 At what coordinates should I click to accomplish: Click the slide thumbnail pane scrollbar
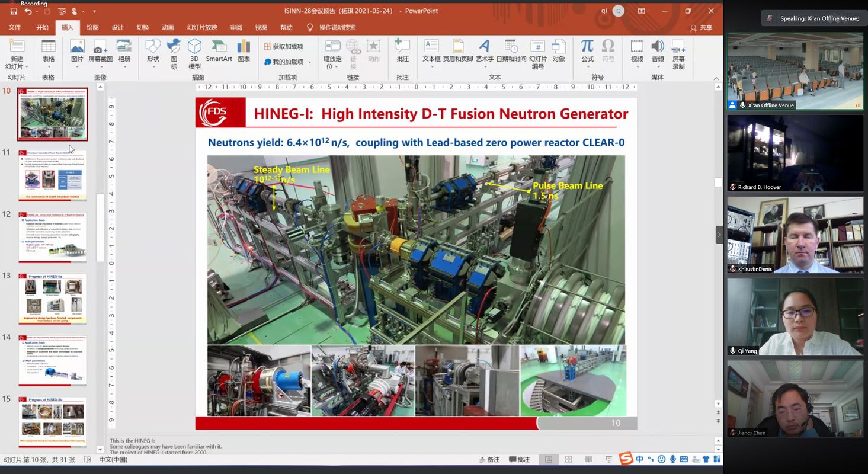(100, 228)
